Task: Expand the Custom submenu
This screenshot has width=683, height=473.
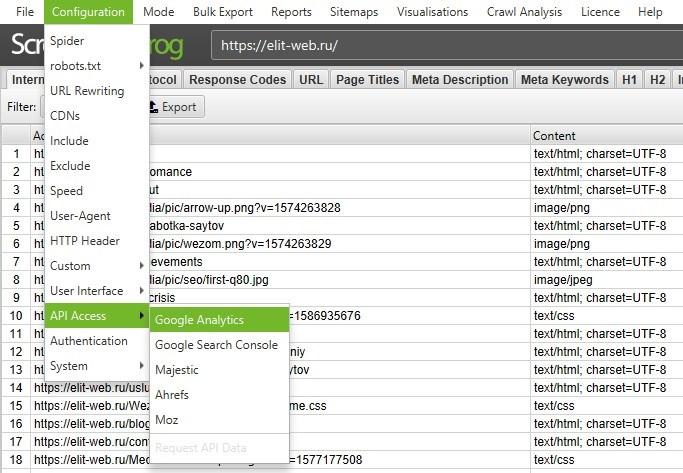Action: (x=97, y=266)
